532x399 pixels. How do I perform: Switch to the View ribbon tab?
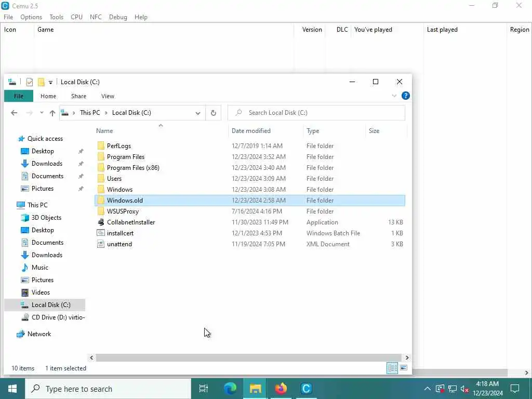coord(108,96)
